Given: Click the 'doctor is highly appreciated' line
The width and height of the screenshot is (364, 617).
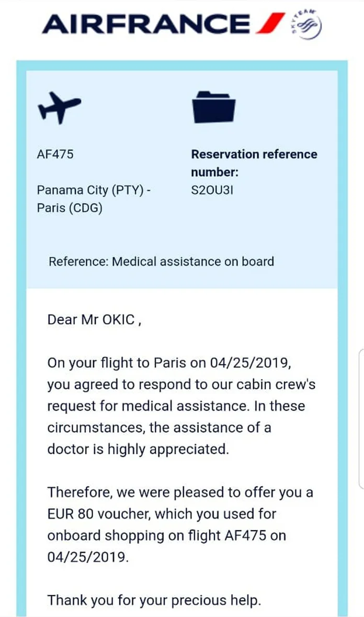Looking at the screenshot, I should (x=138, y=449).
